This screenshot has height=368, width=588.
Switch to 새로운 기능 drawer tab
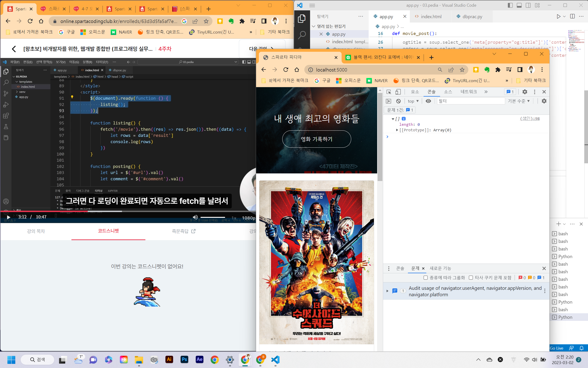tap(440, 268)
